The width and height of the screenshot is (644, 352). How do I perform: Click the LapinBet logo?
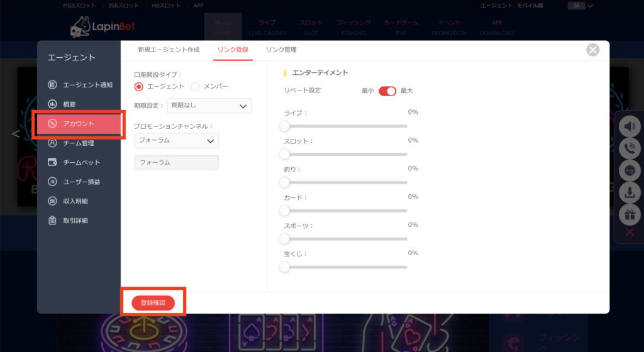(103, 27)
